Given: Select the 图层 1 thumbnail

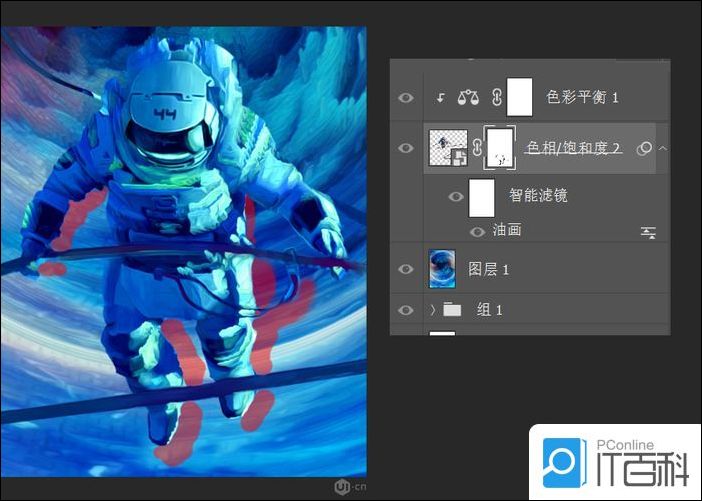Looking at the screenshot, I should (442, 269).
